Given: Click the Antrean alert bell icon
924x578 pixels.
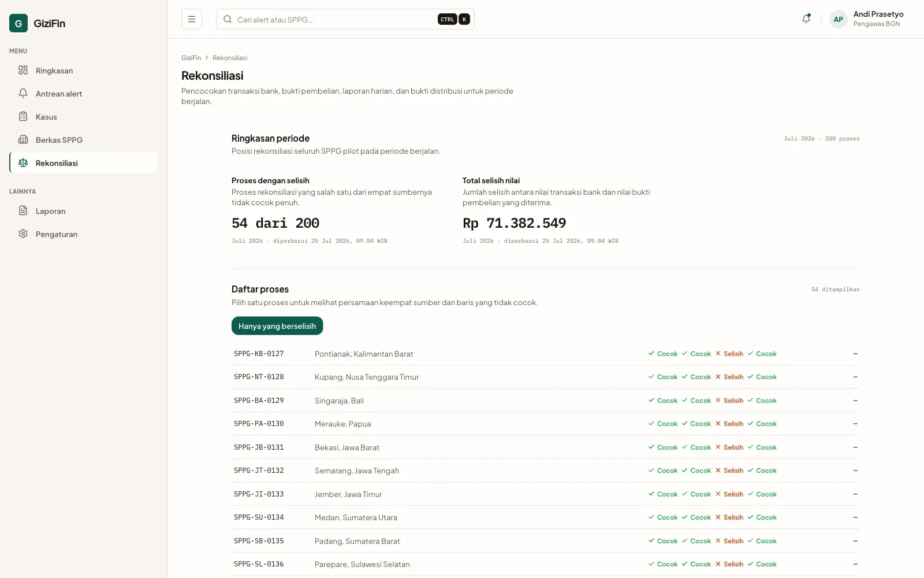Looking at the screenshot, I should (x=23, y=93).
